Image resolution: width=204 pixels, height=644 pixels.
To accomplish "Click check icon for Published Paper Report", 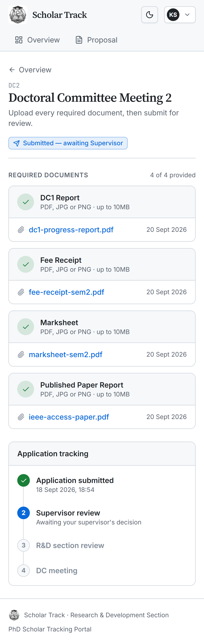I will pos(26,389).
